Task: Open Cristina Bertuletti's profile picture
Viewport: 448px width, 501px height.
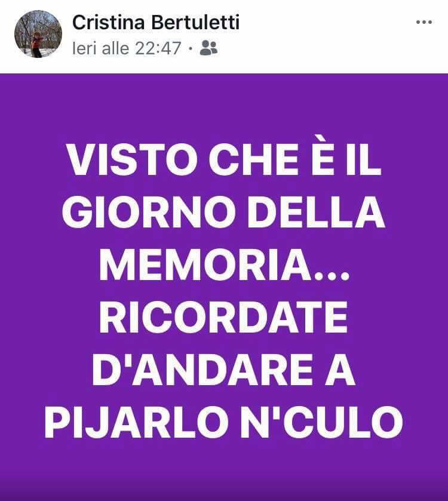Action: (x=38, y=34)
